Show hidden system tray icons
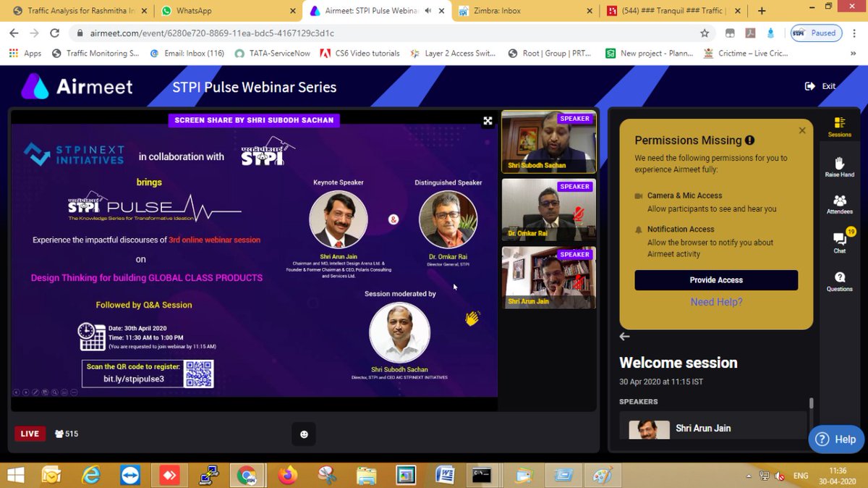The image size is (868, 488). tap(748, 476)
